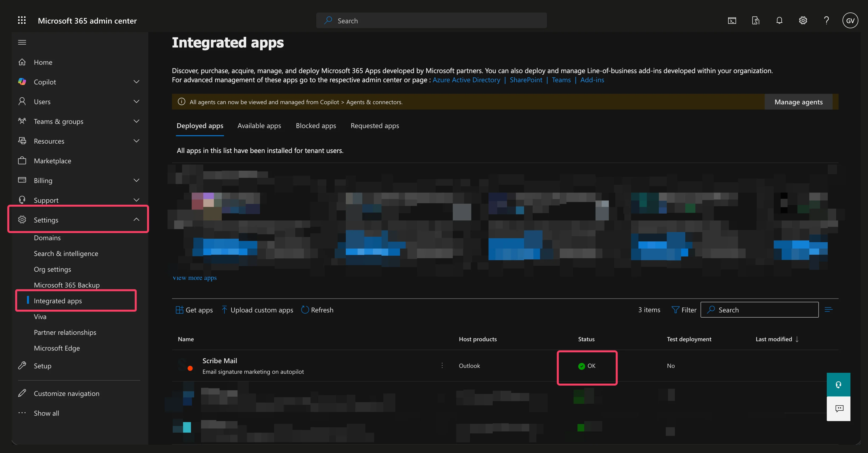
Task: Click the Resources icon in sidebar
Action: click(x=22, y=141)
